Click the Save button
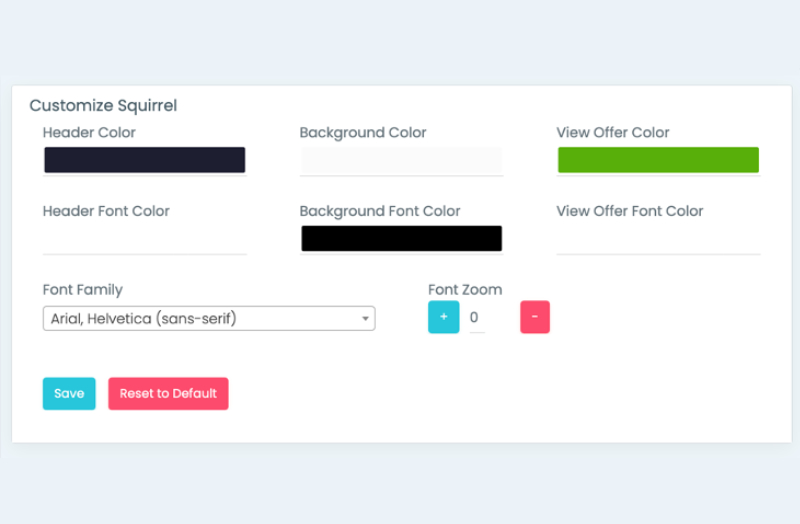Screen dimensions: 800x524 pyautogui.click(x=69, y=393)
